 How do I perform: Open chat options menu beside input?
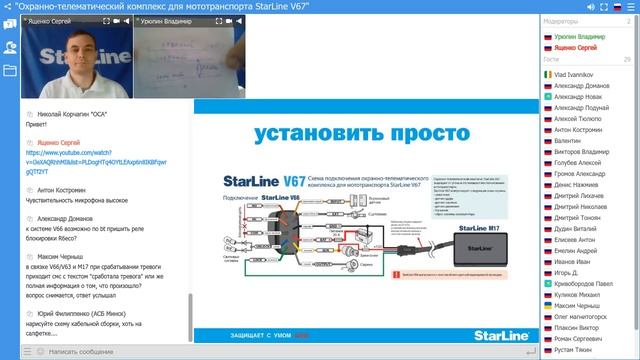27,351
